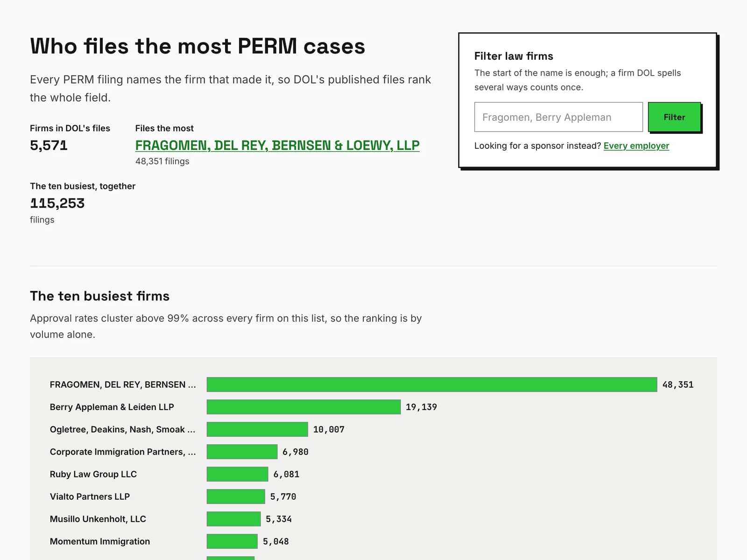Click the 'Ogletree, Deakins, Nash, Smoak ...' label
Viewport: 747px width, 560px height.
pyautogui.click(x=122, y=429)
